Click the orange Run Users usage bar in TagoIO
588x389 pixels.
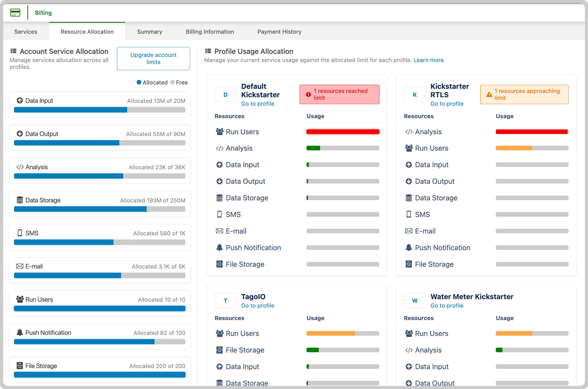click(x=343, y=333)
